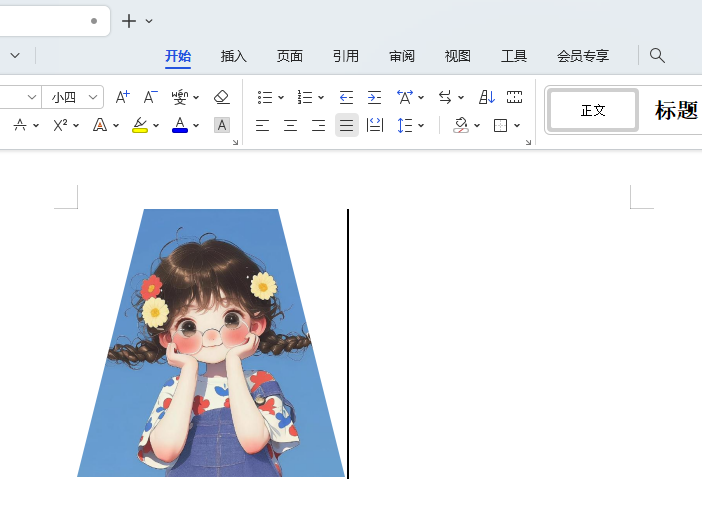Apply blue font color
The image size is (702, 530).
(x=180, y=125)
